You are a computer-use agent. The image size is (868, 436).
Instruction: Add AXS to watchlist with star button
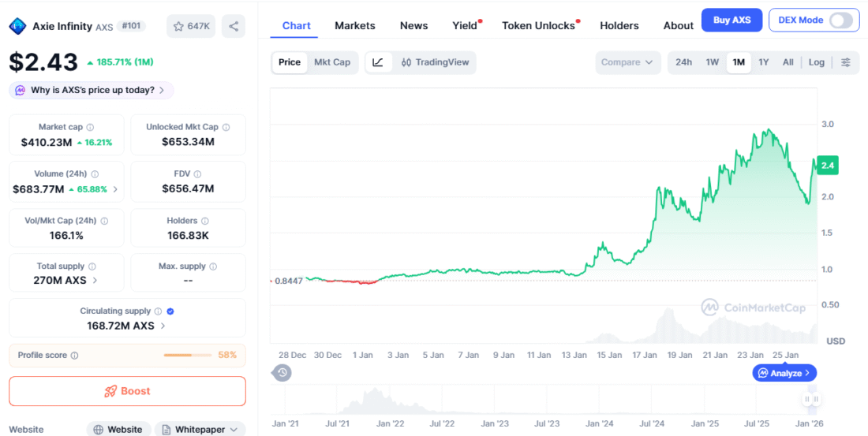coord(191,26)
